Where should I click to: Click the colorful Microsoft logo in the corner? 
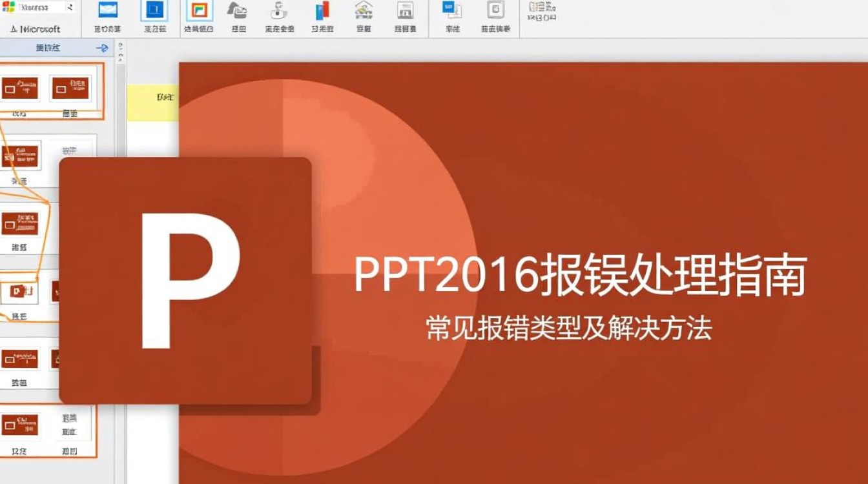pyautogui.click(x=8, y=7)
